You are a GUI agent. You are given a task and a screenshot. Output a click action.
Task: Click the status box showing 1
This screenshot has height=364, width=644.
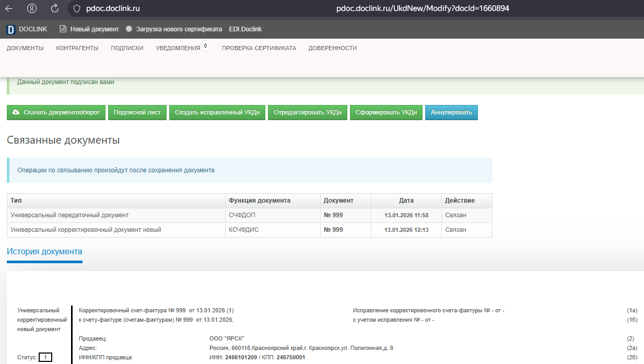click(x=45, y=358)
